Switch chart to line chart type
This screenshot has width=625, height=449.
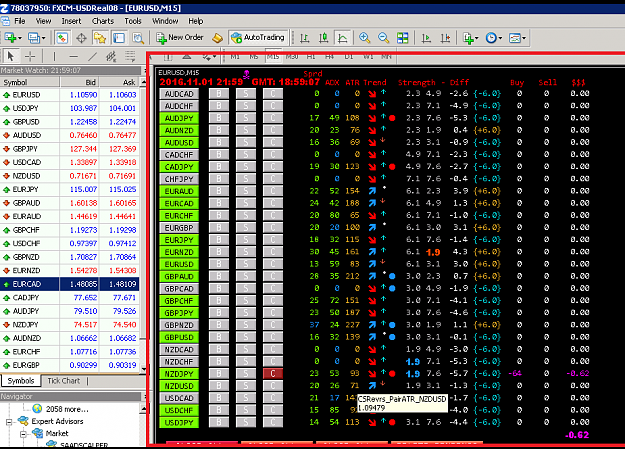[x=342, y=38]
